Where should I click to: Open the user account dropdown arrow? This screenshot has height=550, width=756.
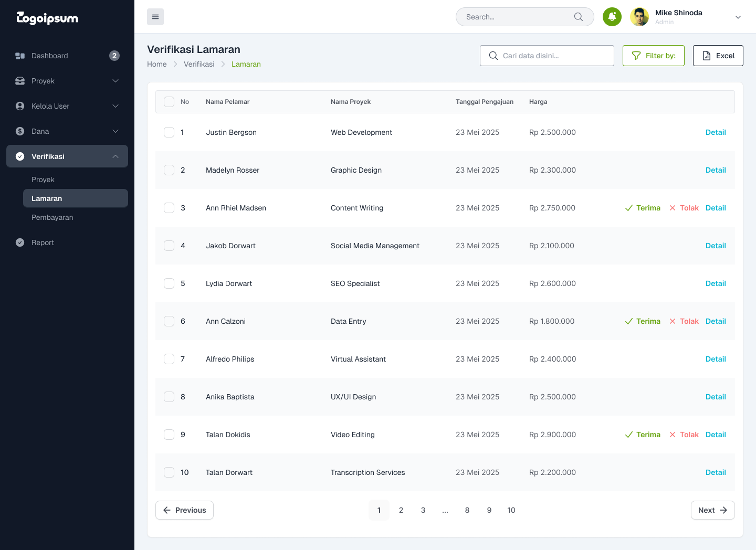coord(738,17)
